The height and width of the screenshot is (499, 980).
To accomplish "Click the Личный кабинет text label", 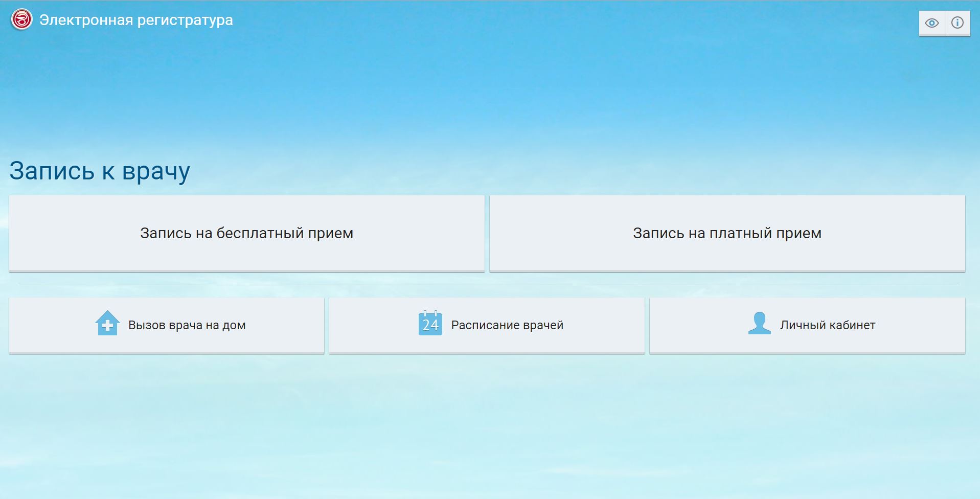I will point(827,325).
